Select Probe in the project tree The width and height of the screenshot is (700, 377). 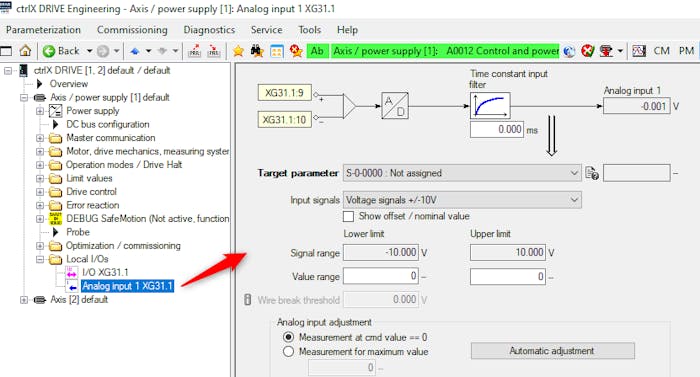pyautogui.click(x=78, y=232)
